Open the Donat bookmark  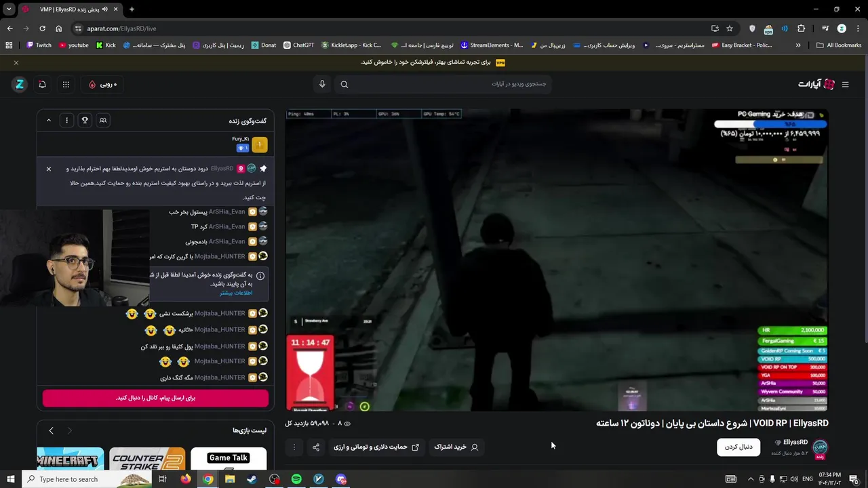tap(264, 45)
